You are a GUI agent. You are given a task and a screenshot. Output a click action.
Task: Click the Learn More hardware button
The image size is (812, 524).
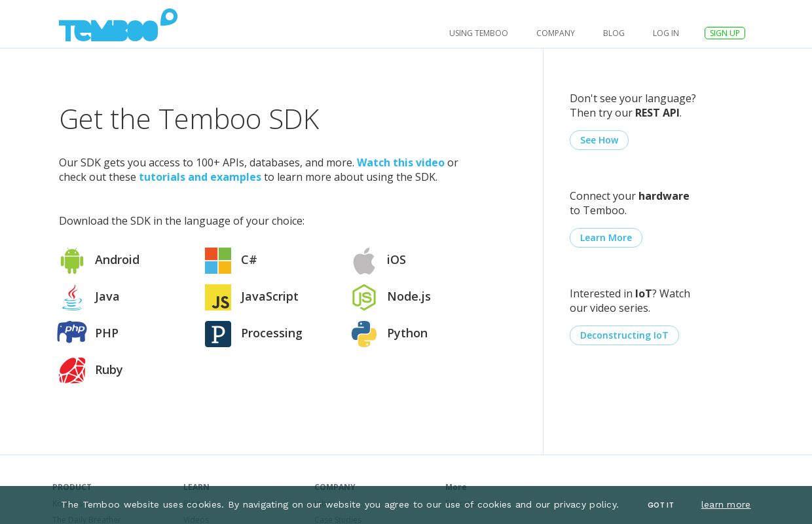[x=606, y=238]
